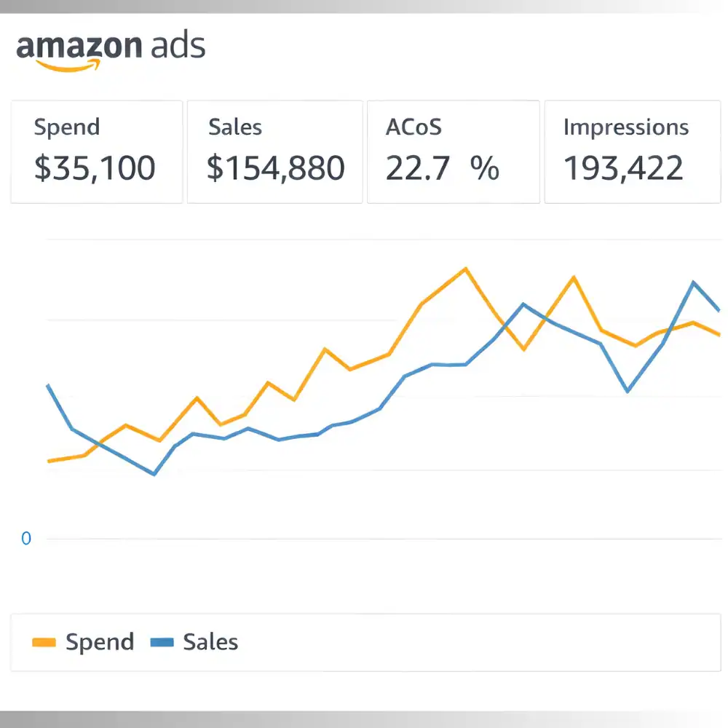The width and height of the screenshot is (728, 728).
Task: Open the Impressions metric card title
Action: pos(625,127)
